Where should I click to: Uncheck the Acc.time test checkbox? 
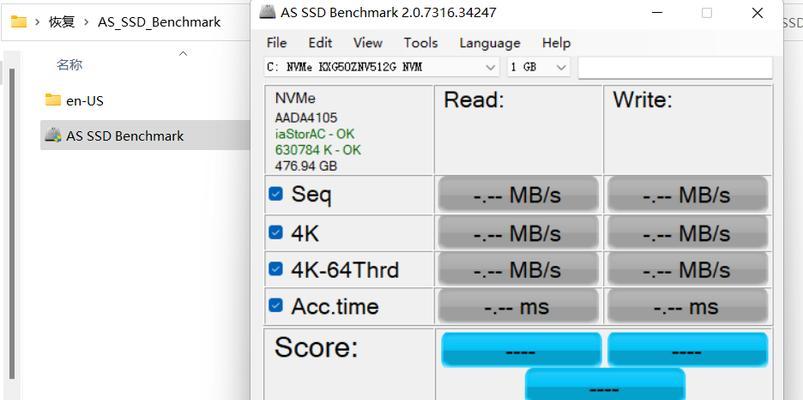276,306
